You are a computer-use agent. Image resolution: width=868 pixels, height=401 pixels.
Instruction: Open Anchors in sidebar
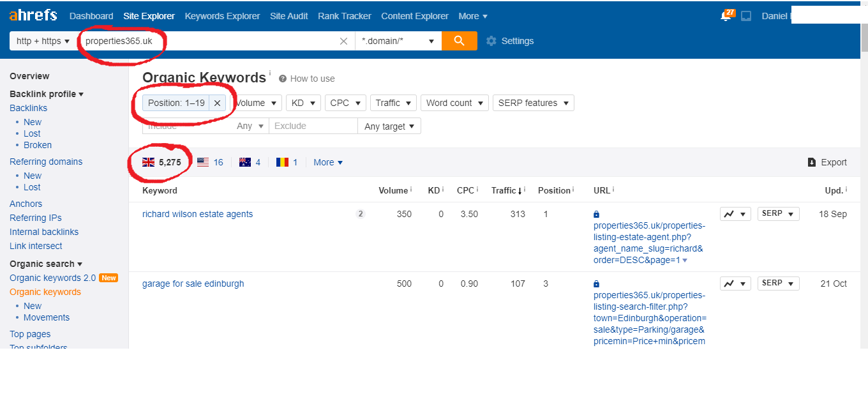pos(26,204)
